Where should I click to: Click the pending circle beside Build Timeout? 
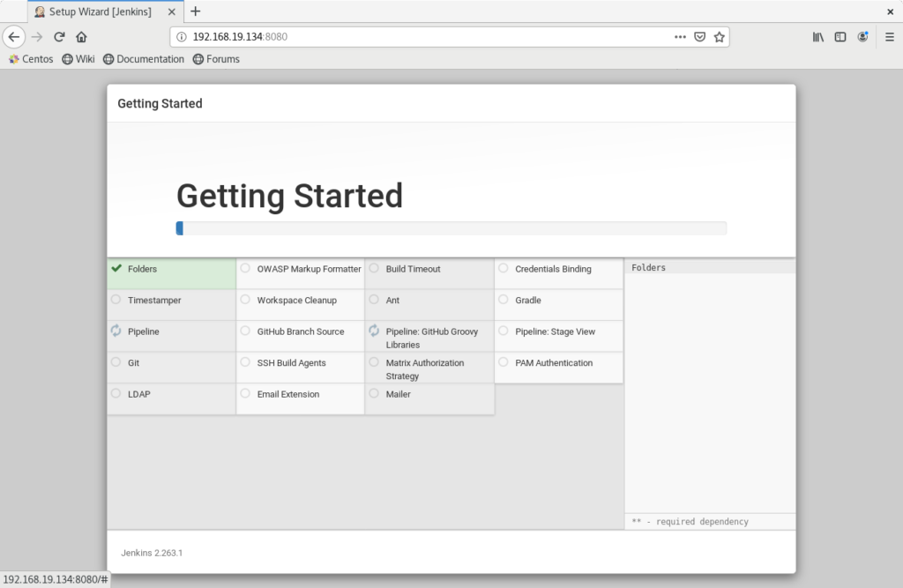[374, 268]
